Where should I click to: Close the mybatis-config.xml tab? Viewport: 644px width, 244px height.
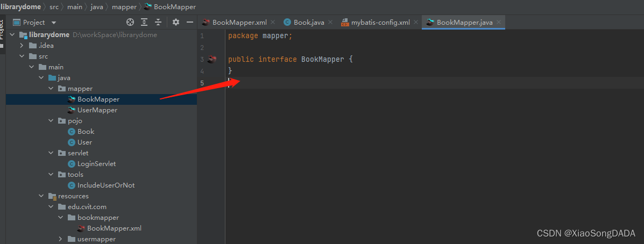(416, 23)
